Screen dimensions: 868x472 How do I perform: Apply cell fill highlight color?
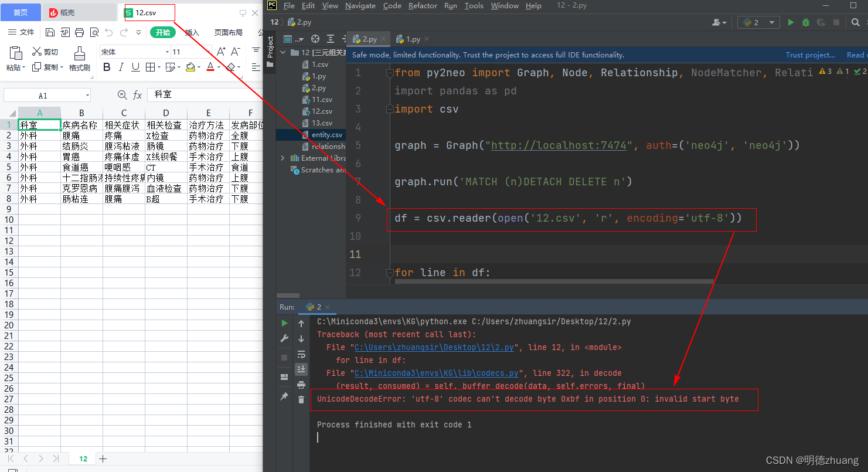click(x=190, y=67)
